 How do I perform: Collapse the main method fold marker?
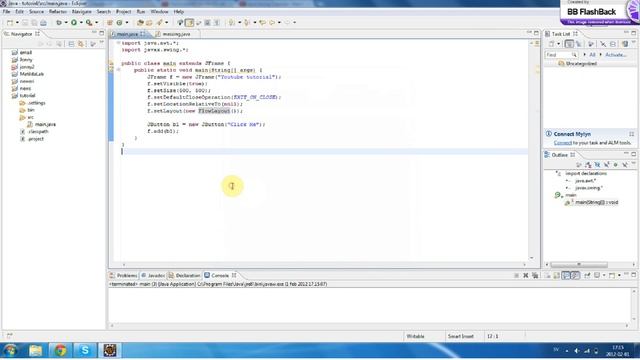pos(118,70)
